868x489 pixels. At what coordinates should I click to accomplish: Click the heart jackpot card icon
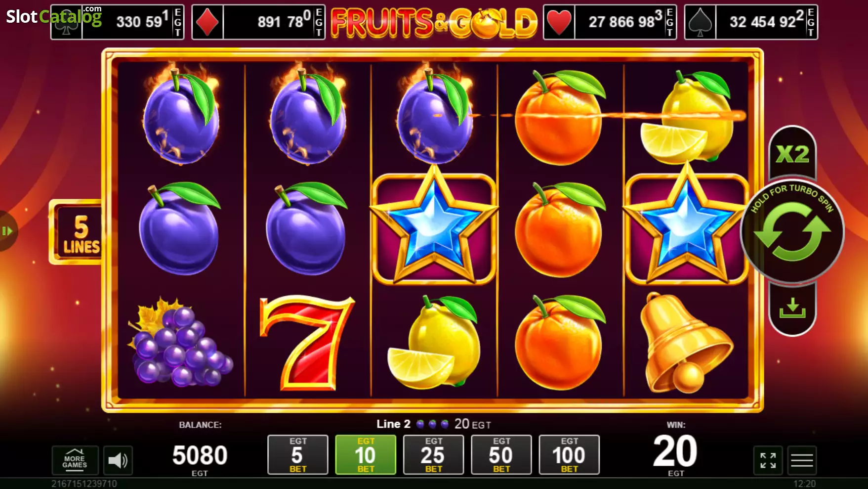click(x=559, y=22)
